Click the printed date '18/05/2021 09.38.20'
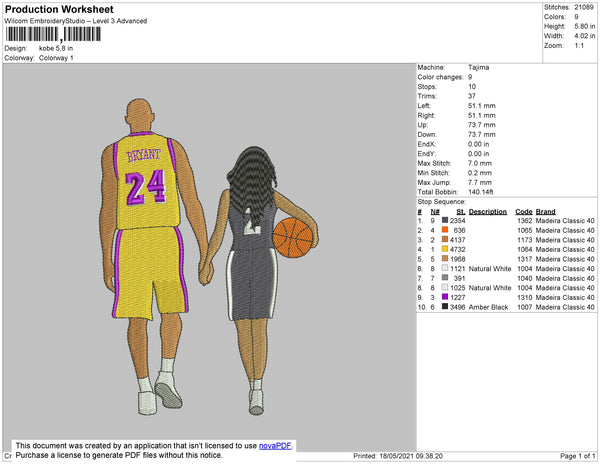The height and width of the screenshot is (464, 600). point(411,456)
